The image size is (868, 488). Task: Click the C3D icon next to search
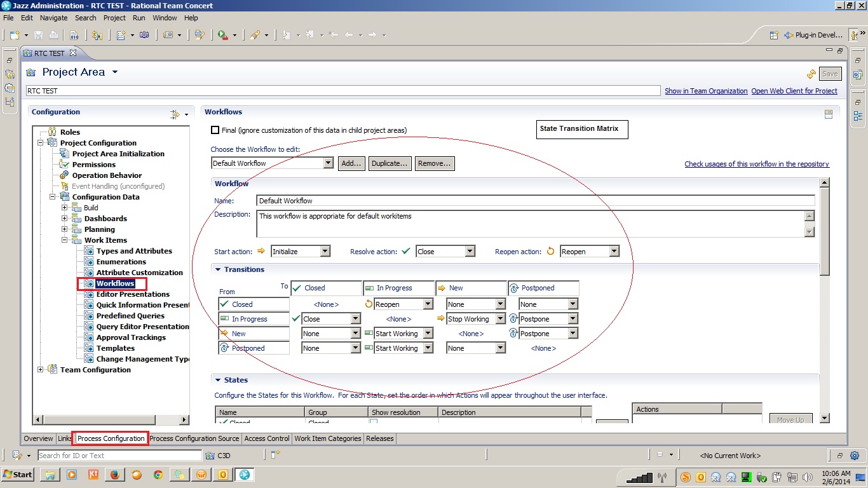pyautogui.click(x=210, y=456)
